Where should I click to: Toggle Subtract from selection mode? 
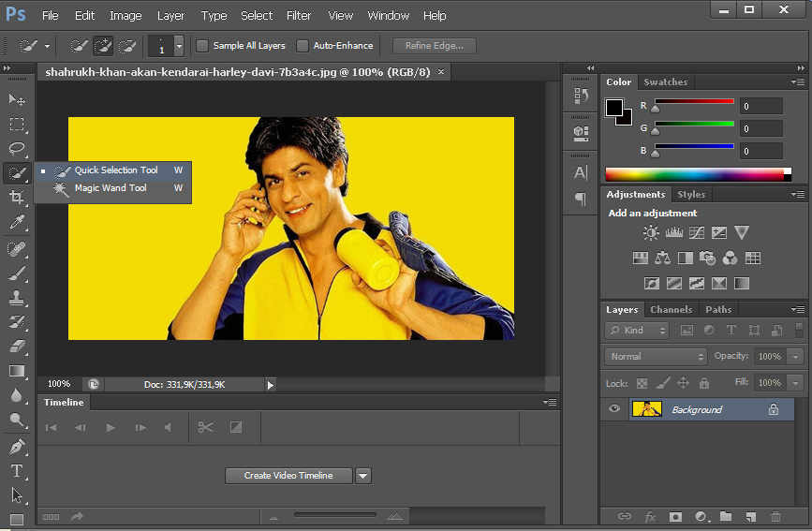coord(126,46)
